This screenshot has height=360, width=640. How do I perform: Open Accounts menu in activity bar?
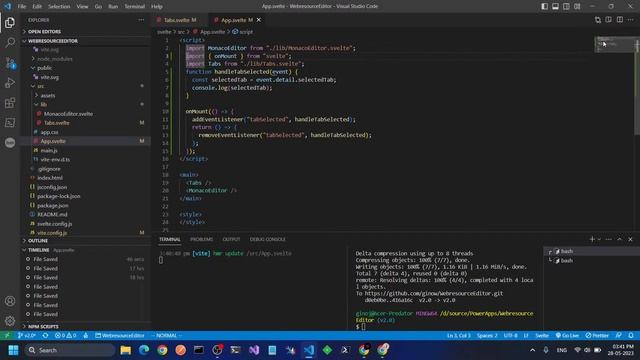pos(10,301)
